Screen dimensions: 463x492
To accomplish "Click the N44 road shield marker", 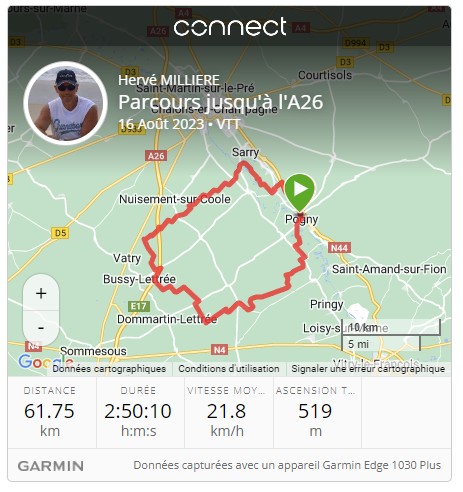I will pyautogui.click(x=339, y=248).
